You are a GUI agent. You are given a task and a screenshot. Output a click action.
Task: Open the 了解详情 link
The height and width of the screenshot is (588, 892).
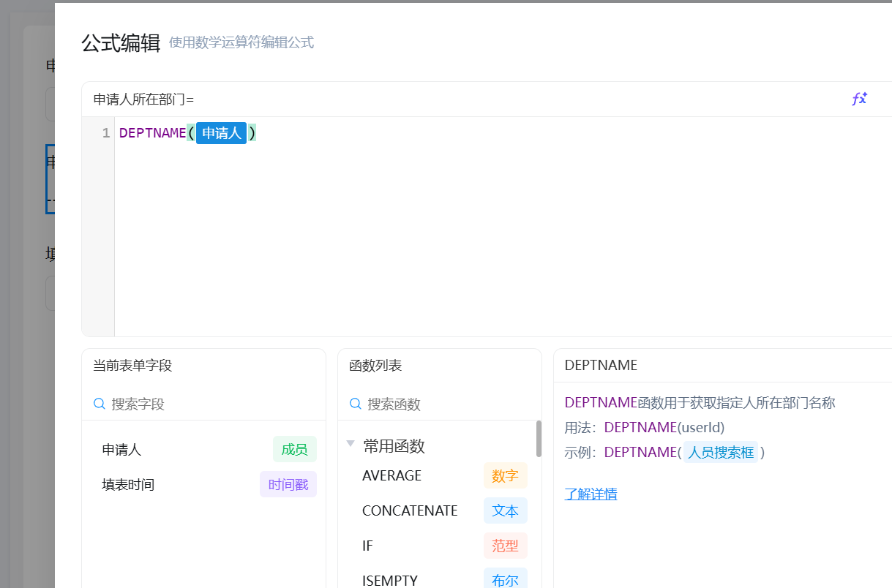click(591, 494)
